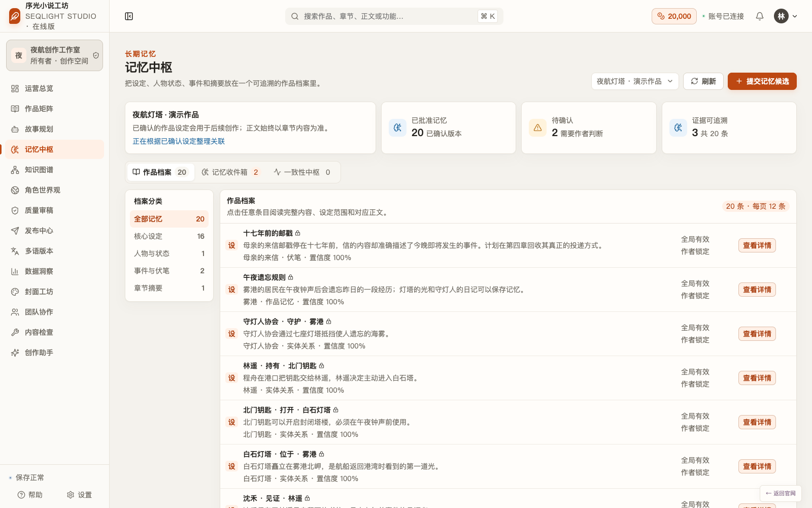Click 返回官网 link
Image resolution: width=812 pixels, height=508 pixels.
[x=781, y=493]
